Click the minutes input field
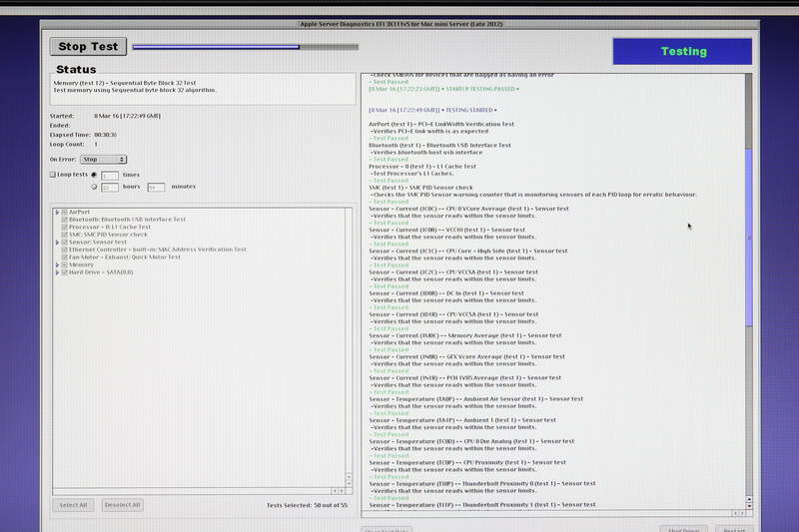 (156, 187)
